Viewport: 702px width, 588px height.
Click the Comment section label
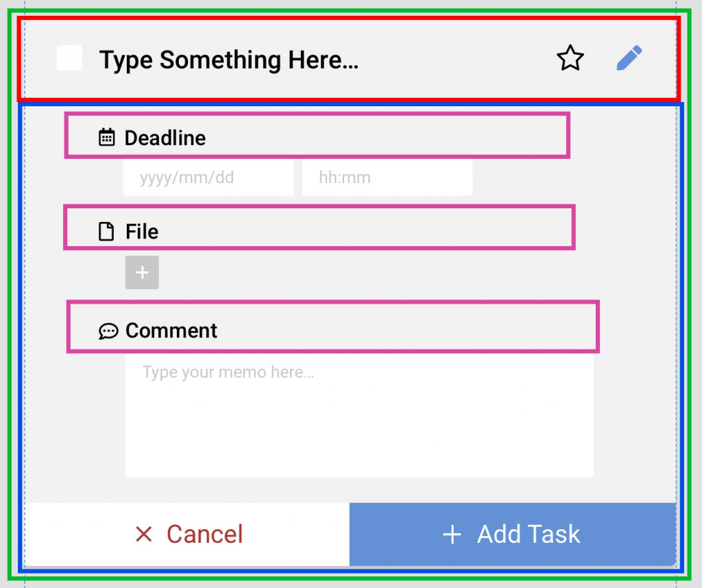(x=171, y=331)
